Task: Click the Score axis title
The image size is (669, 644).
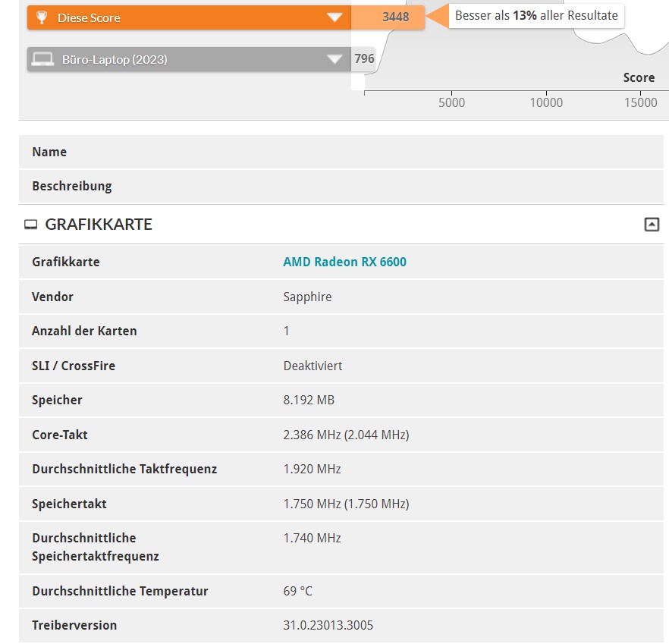Action: click(x=639, y=77)
